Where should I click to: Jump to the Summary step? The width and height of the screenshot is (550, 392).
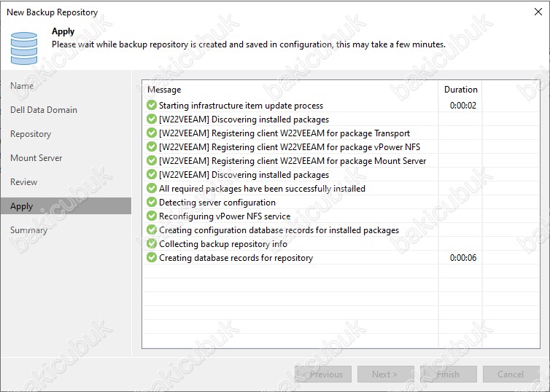pos(28,230)
